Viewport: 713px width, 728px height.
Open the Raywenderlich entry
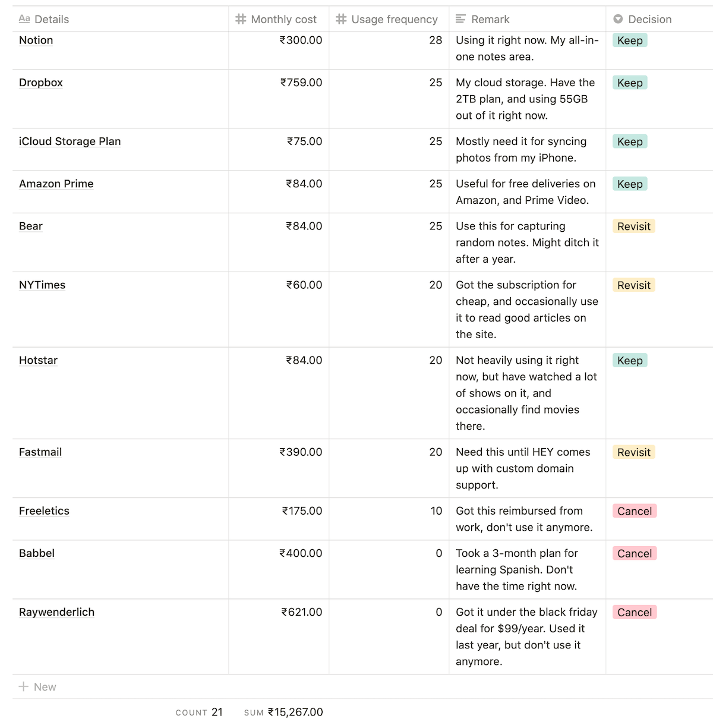click(x=56, y=612)
